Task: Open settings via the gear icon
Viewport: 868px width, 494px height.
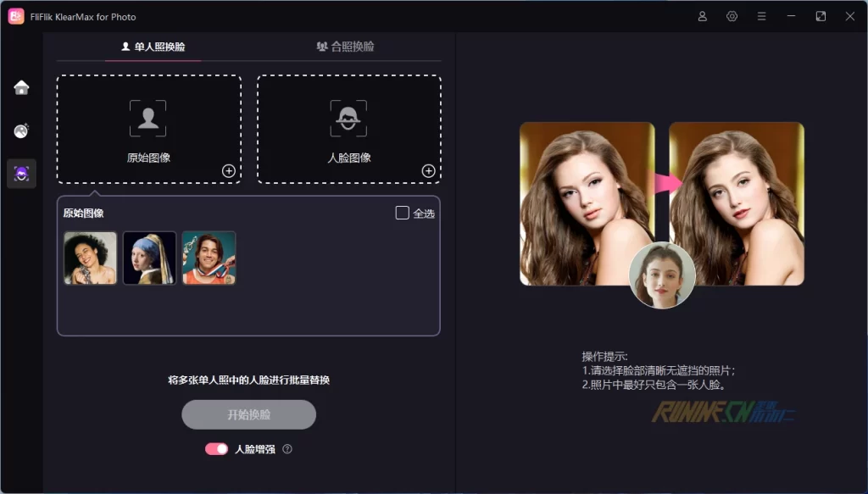Action: [732, 16]
